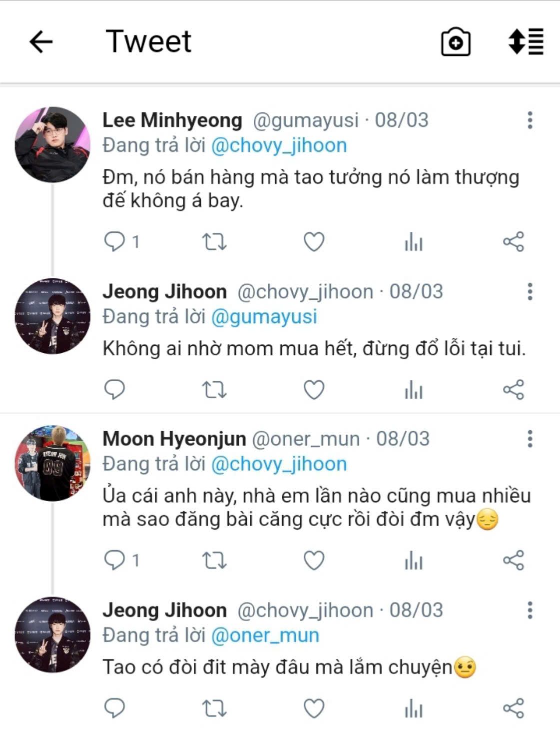Share Lee Minhyeong's tweet

[514, 242]
